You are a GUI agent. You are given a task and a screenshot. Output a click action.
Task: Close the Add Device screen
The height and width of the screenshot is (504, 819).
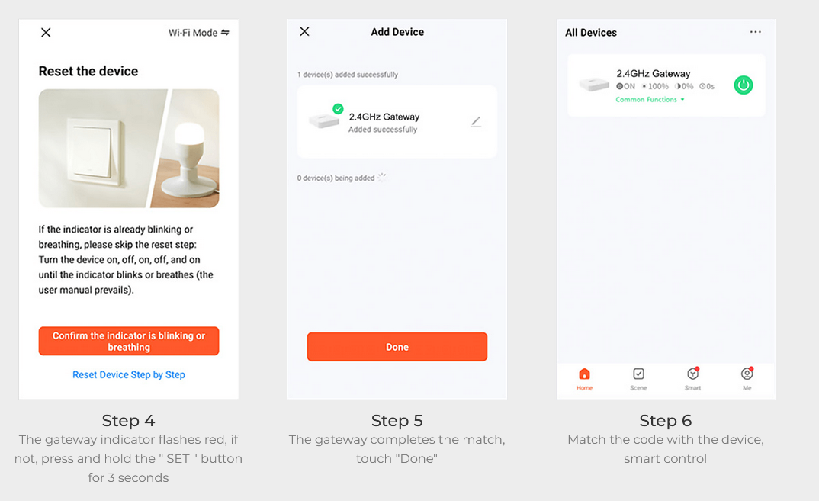tap(304, 31)
